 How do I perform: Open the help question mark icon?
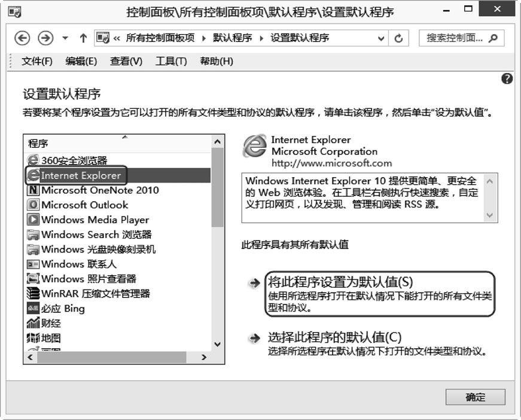(x=507, y=79)
